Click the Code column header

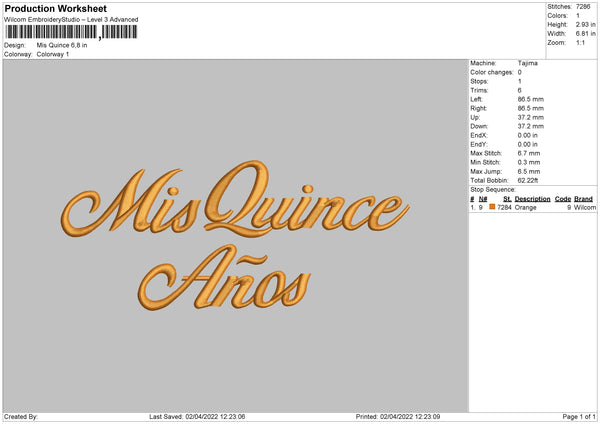coord(563,199)
